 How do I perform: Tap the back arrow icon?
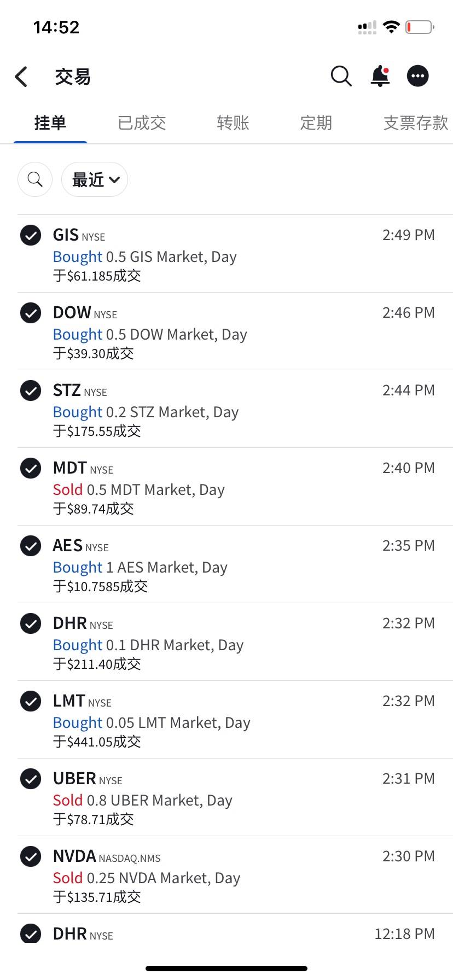(21, 77)
